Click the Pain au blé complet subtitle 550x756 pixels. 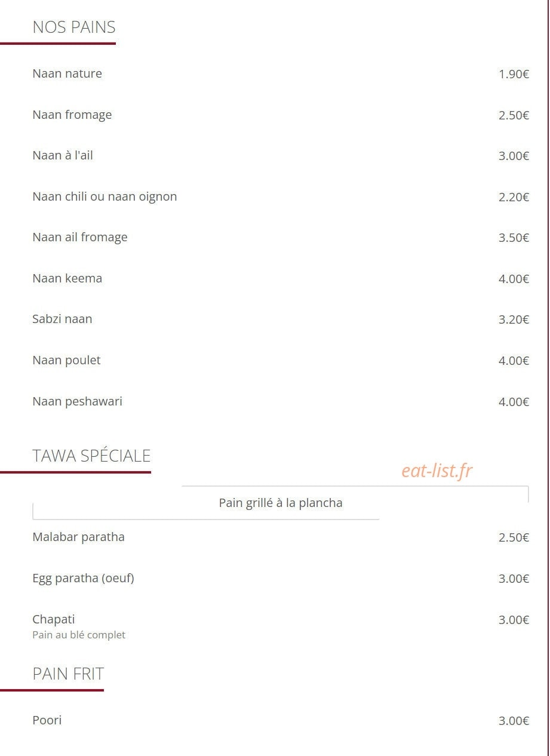coord(79,635)
